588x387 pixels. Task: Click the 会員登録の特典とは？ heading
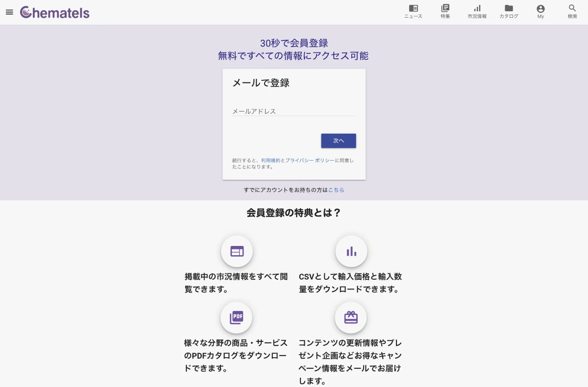pyautogui.click(x=294, y=213)
